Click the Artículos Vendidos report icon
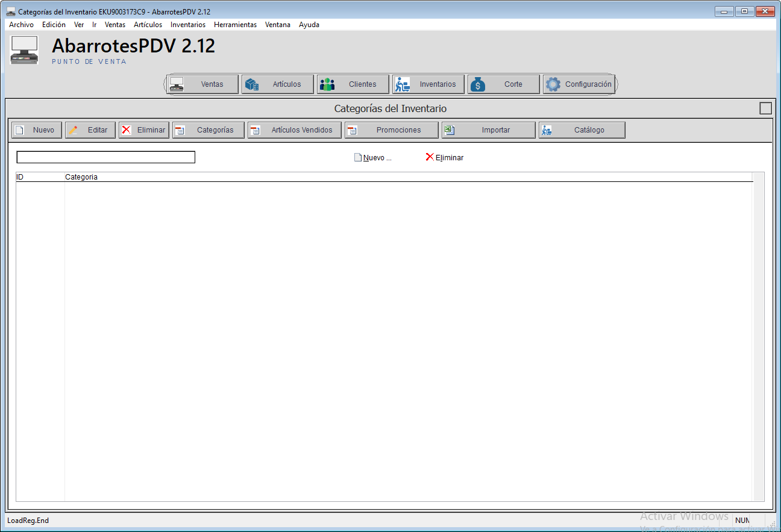This screenshot has width=781, height=532. (x=255, y=130)
